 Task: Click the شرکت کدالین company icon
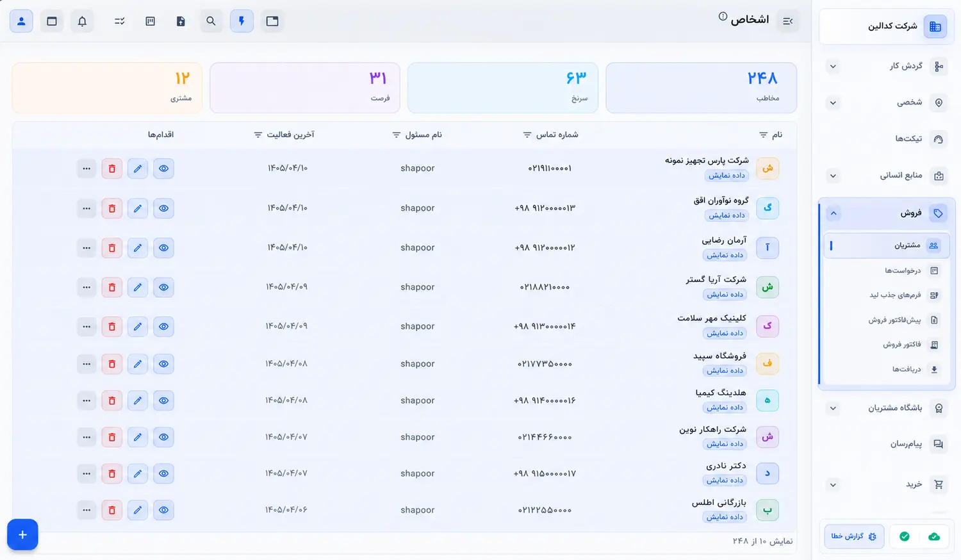click(935, 26)
